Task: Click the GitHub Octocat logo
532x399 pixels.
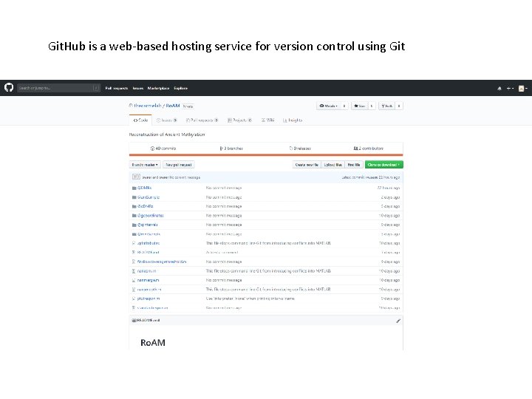Action: pos(9,88)
